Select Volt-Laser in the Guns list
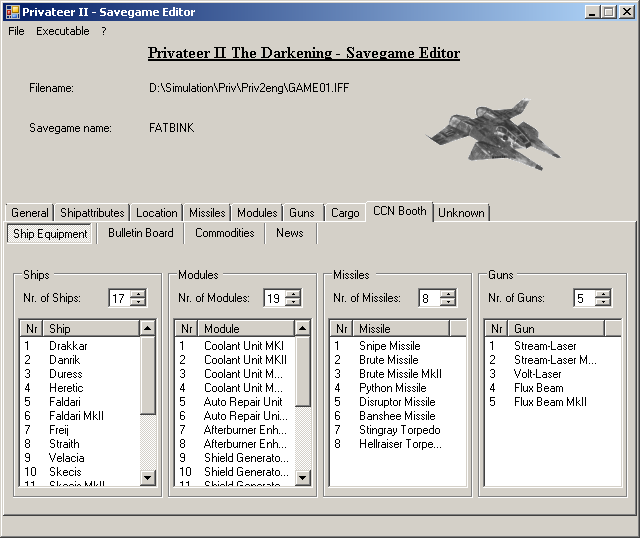This screenshot has height=538, width=640. (x=538, y=374)
